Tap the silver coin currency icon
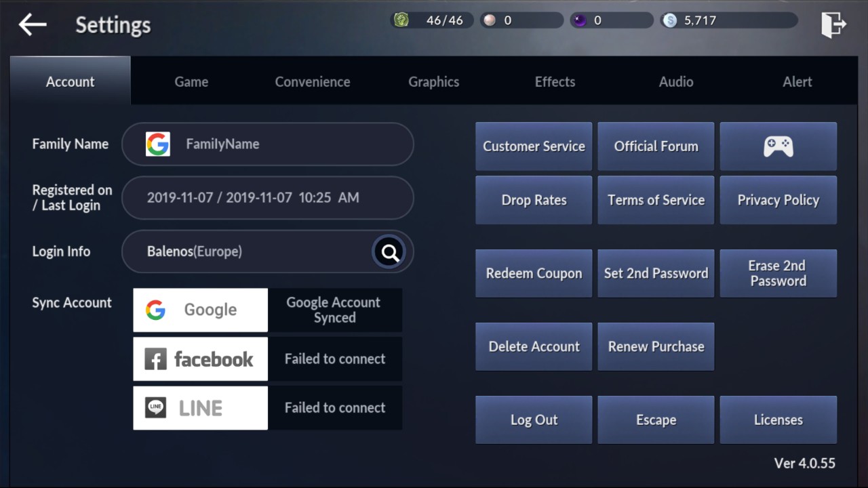 tap(670, 20)
